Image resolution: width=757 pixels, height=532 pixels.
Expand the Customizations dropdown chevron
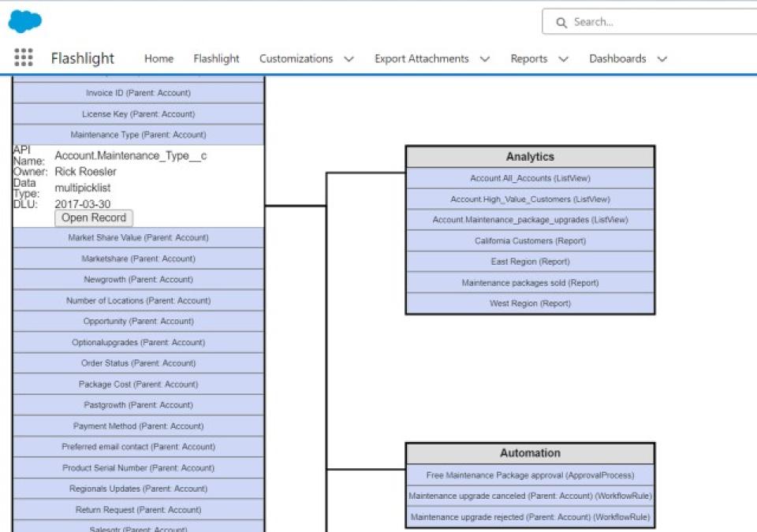(x=349, y=59)
